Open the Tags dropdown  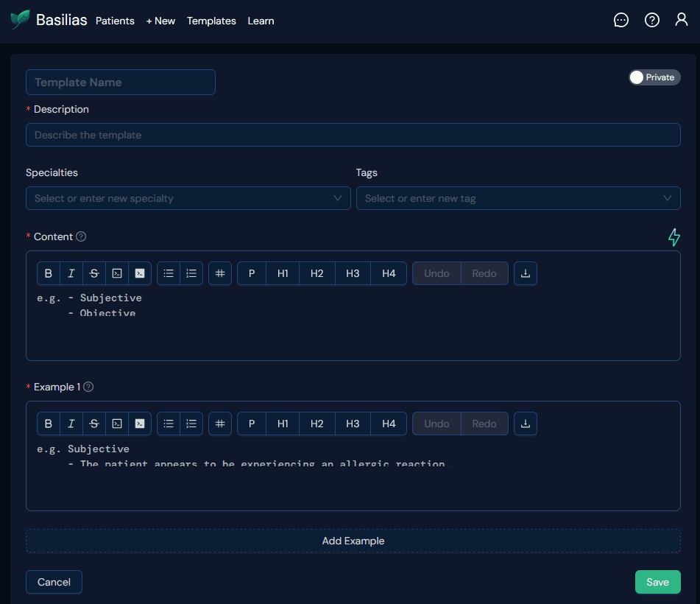pos(518,198)
